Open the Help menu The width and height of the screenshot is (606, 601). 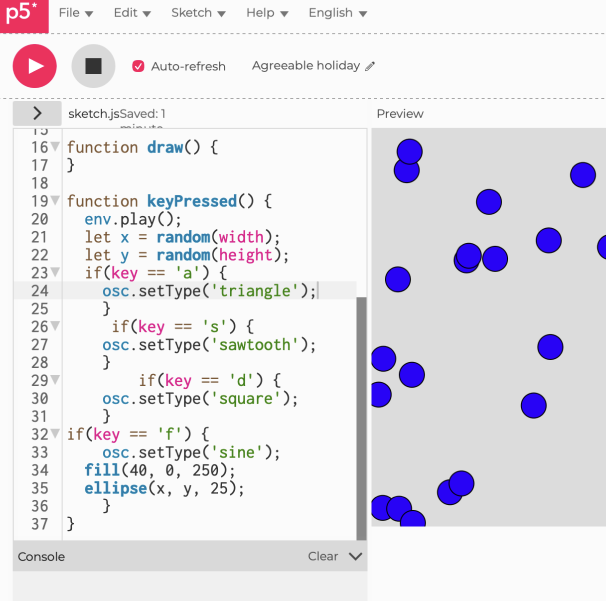(267, 13)
